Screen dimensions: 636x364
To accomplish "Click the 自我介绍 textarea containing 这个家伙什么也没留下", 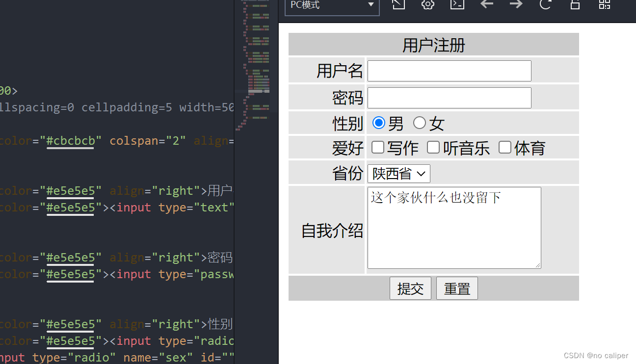I will click(454, 228).
